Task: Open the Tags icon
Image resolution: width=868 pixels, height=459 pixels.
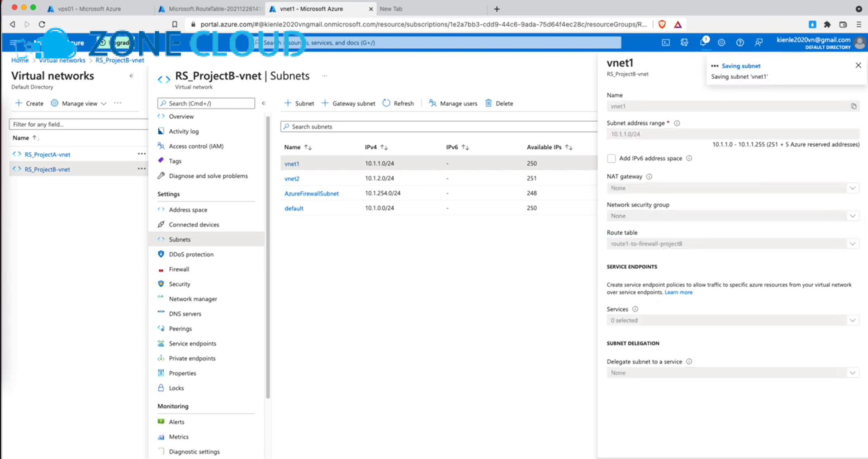Action: pyautogui.click(x=161, y=161)
